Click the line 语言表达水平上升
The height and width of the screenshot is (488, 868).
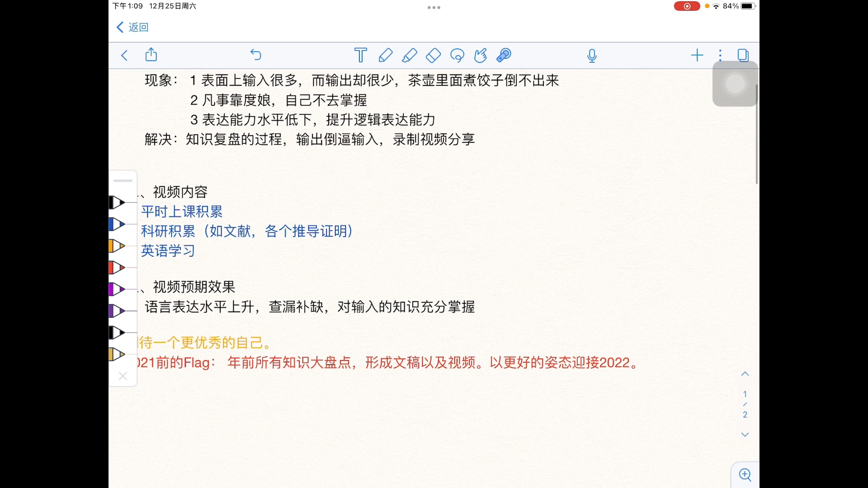click(x=310, y=307)
